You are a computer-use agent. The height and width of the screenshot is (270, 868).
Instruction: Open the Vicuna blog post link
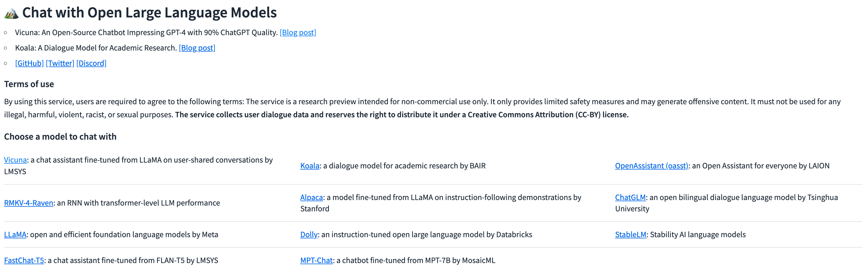click(x=298, y=32)
